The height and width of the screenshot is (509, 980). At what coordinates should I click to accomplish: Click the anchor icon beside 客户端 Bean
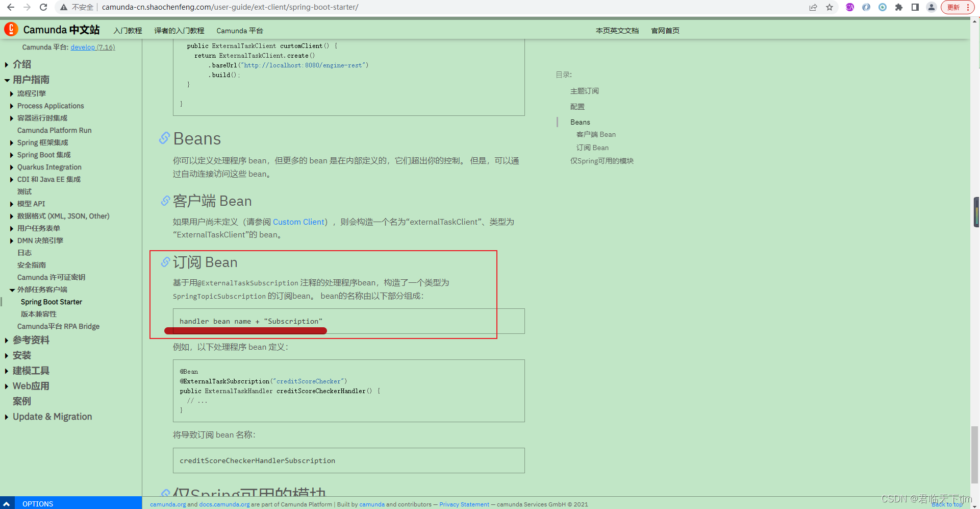coord(164,201)
